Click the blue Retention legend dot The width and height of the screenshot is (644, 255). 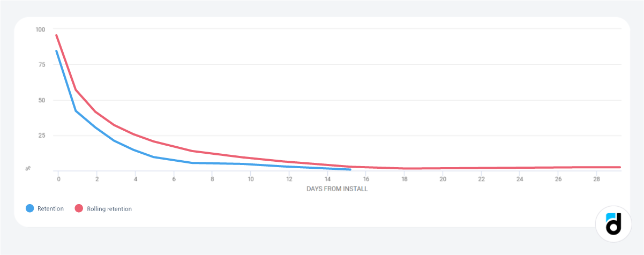click(30, 208)
